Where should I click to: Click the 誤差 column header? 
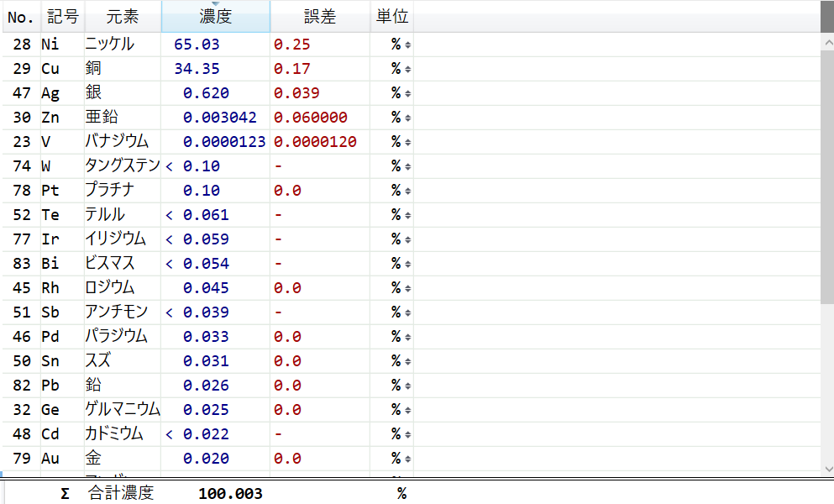[x=319, y=17]
